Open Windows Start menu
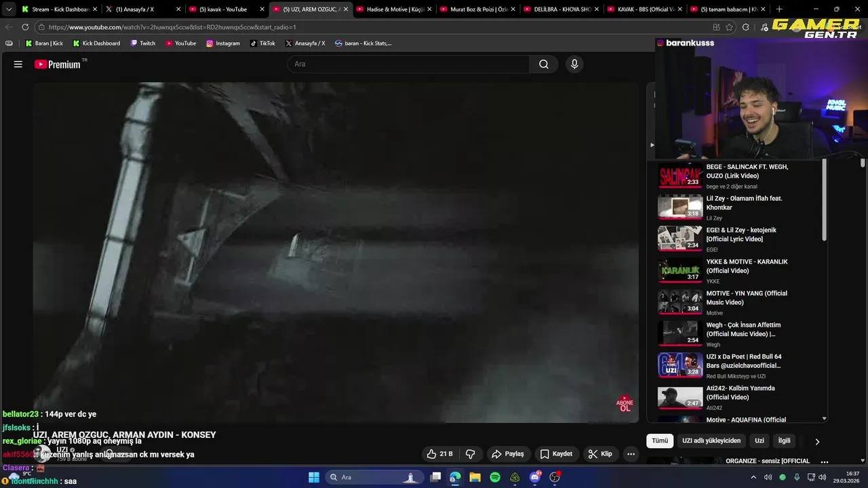The image size is (868, 488). click(314, 477)
